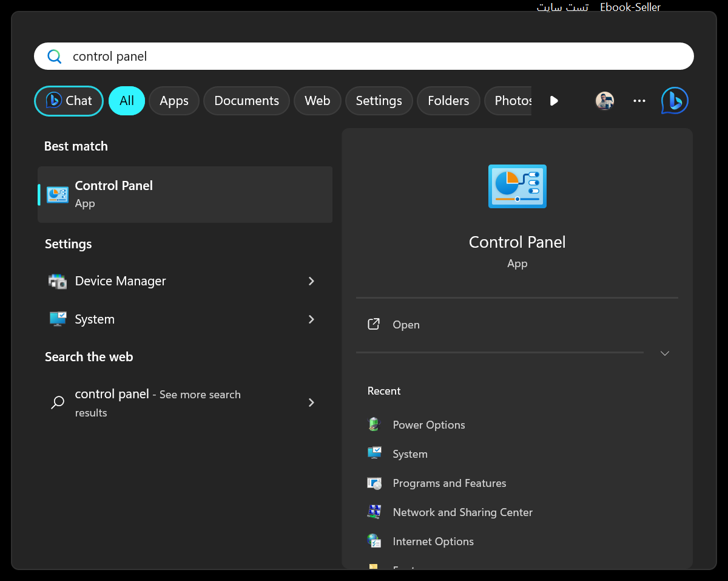The image size is (728, 581).
Task: Click the Network and Sharing Center icon
Action: tap(374, 512)
